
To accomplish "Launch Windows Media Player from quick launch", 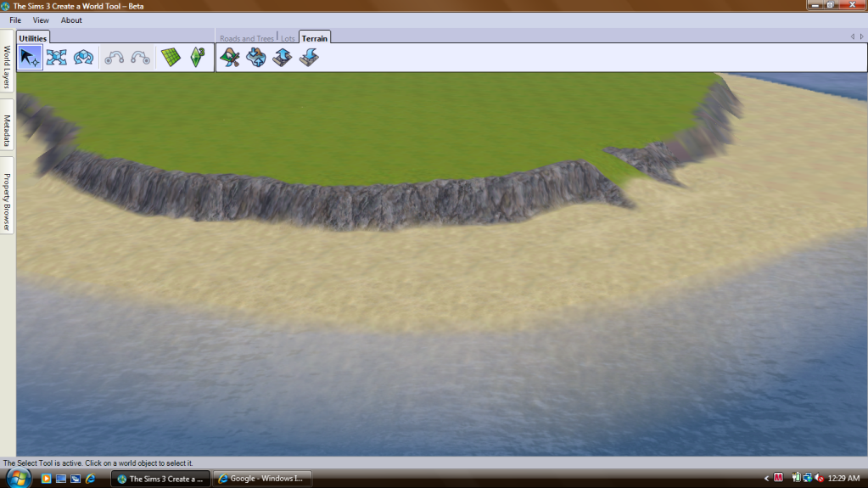I will click(46, 479).
